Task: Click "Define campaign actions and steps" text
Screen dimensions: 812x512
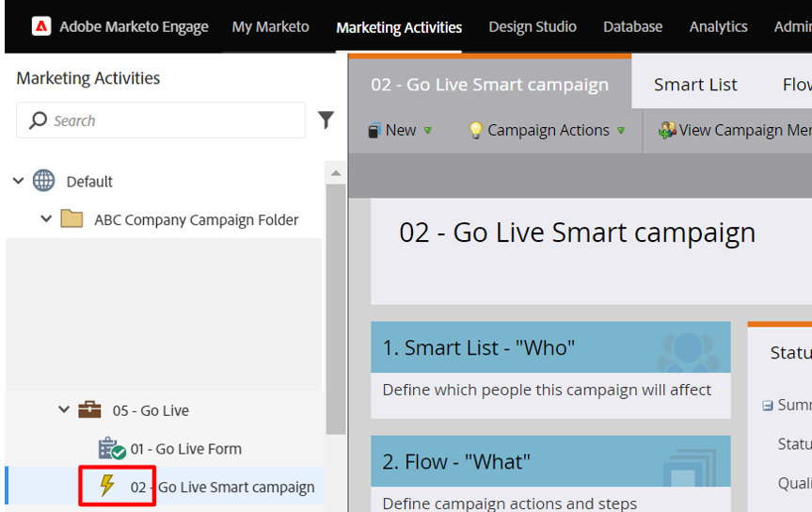Action: tap(510, 504)
